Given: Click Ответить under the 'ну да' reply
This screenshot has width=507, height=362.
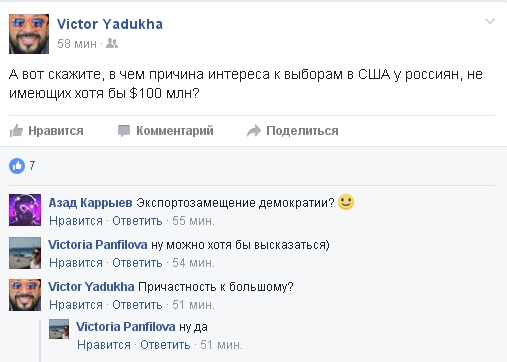Looking at the screenshot, I should pos(165,345).
